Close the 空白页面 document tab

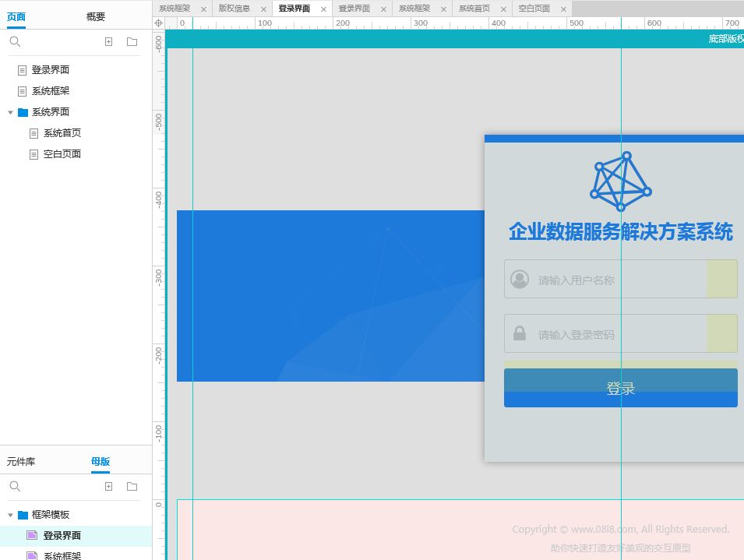point(561,9)
